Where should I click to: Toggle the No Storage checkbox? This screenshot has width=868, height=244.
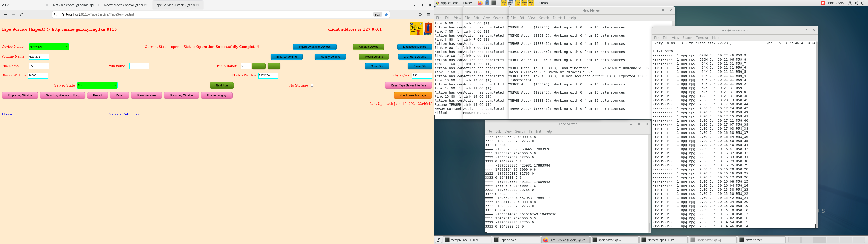[312, 85]
